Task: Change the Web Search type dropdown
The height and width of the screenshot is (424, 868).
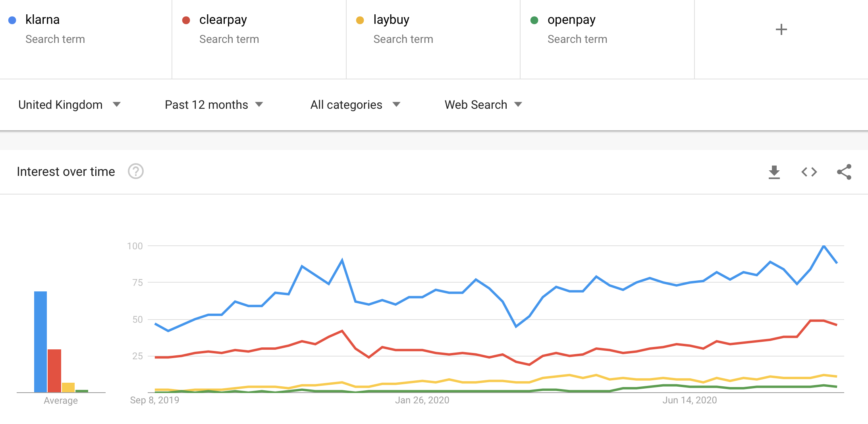Action: pyautogui.click(x=483, y=105)
